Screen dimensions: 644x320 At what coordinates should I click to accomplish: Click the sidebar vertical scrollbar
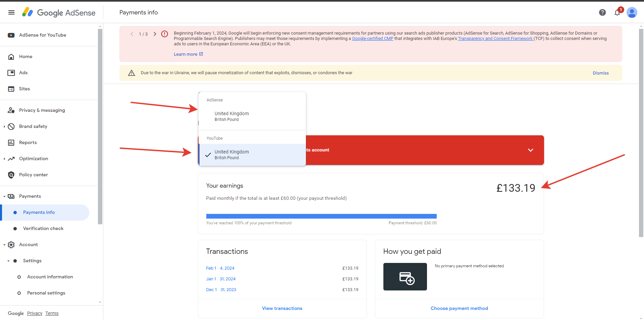click(100, 127)
